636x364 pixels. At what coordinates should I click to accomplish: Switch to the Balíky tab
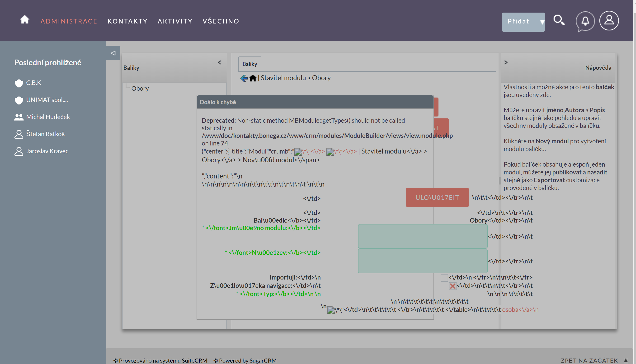pos(250,64)
